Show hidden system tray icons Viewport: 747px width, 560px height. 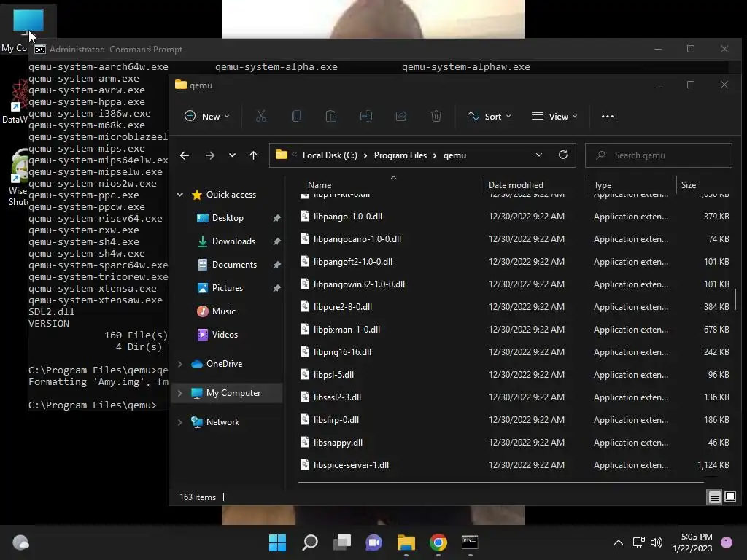point(619,542)
